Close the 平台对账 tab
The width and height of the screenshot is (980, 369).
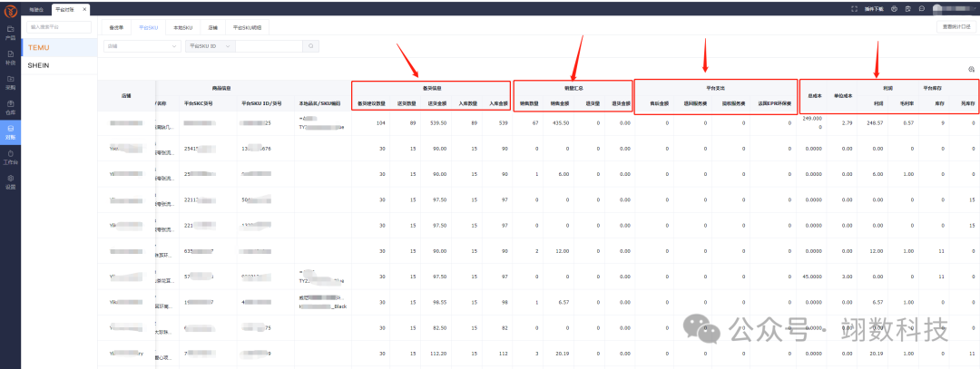85,9
